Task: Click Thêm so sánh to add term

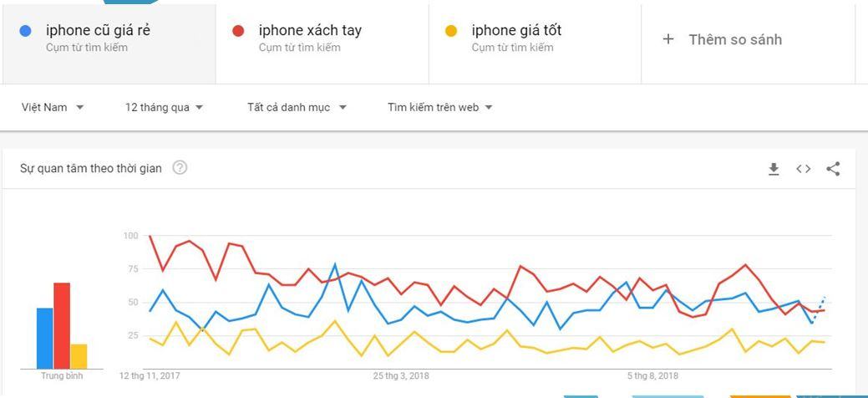Action: 735,39
